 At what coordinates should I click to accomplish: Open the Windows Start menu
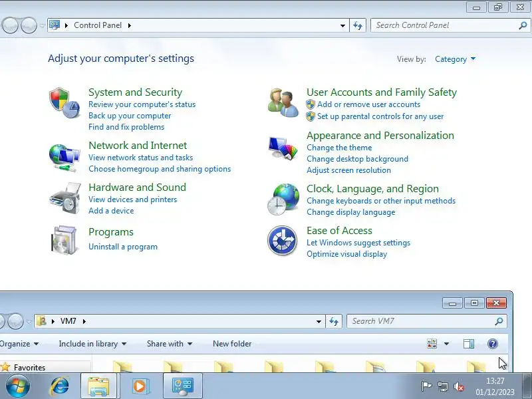[x=18, y=386]
